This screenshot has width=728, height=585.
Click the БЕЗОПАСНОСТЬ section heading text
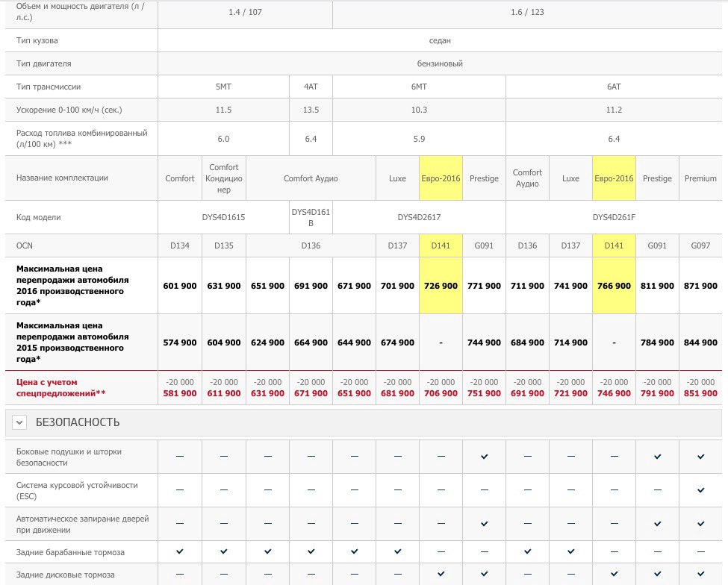[78, 423]
